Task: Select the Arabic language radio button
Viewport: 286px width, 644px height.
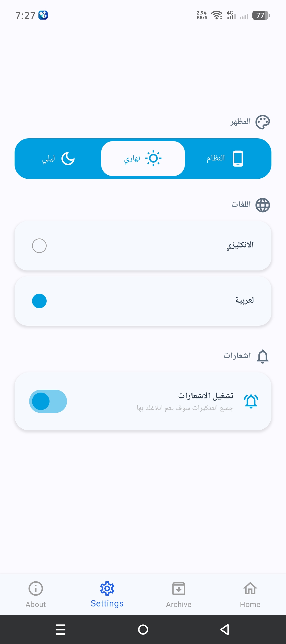Action: (x=39, y=301)
